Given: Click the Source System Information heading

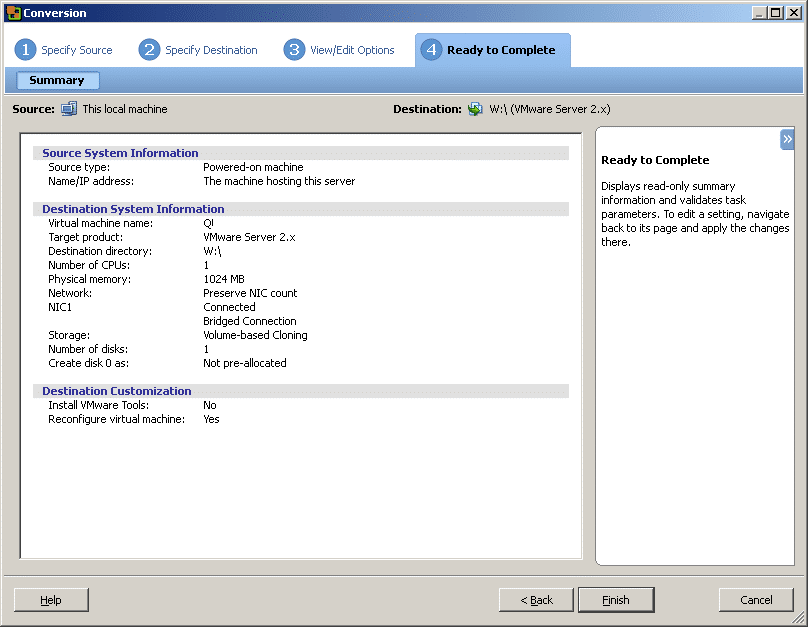Looking at the screenshot, I should pyautogui.click(x=120, y=153).
